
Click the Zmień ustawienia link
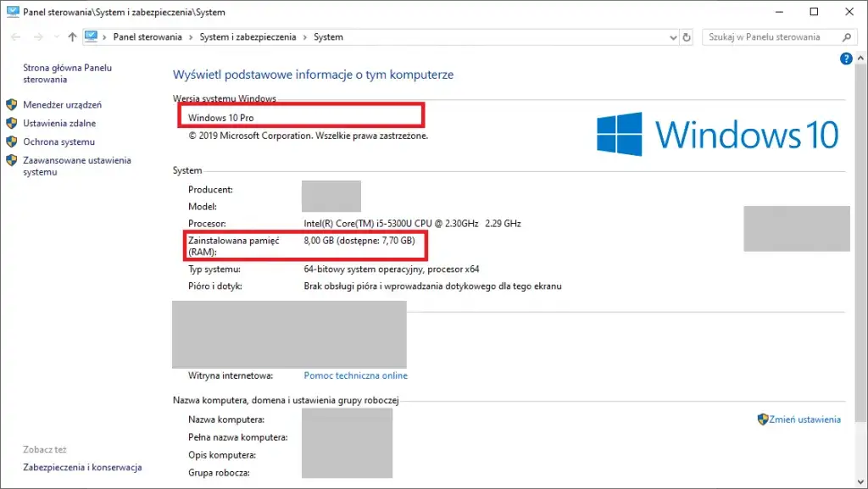805,419
